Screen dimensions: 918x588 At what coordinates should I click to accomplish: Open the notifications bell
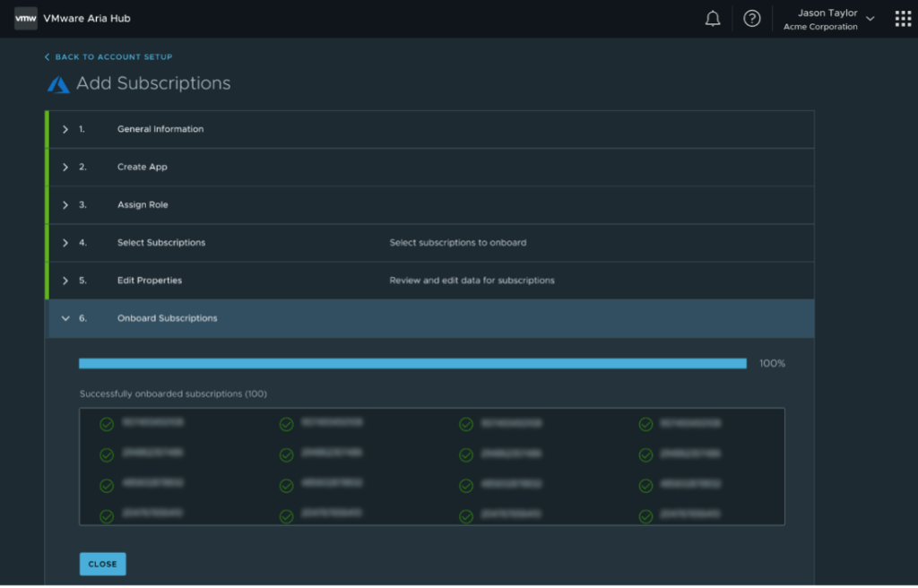[x=713, y=19]
